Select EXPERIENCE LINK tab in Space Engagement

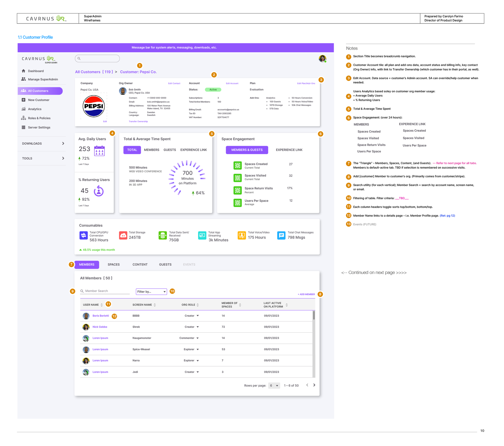click(289, 150)
